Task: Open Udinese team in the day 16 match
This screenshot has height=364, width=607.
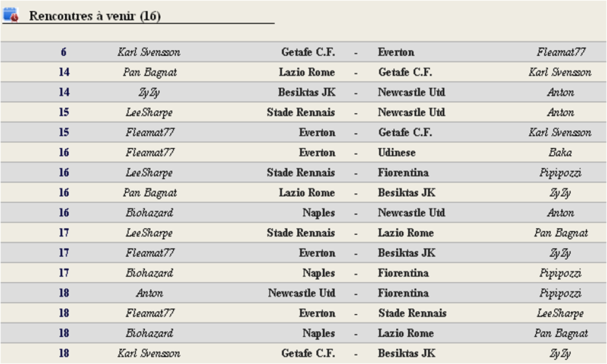Action: (x=397, y=152)
